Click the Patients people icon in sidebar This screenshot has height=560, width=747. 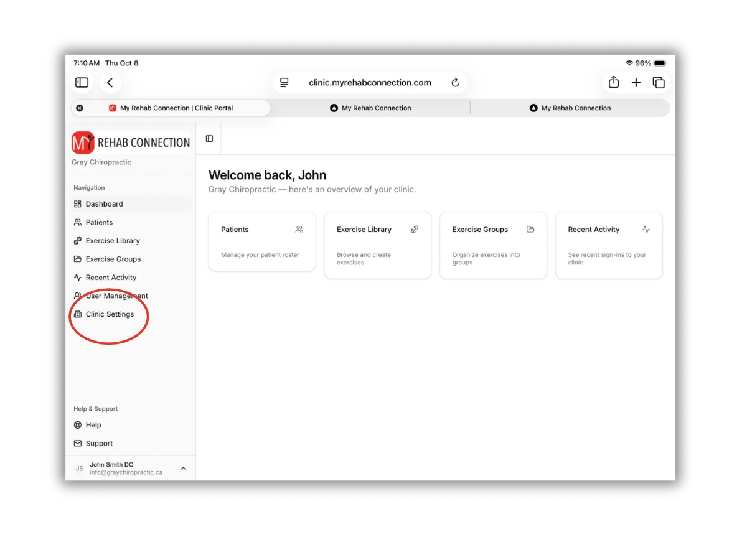tap(78, 222)
